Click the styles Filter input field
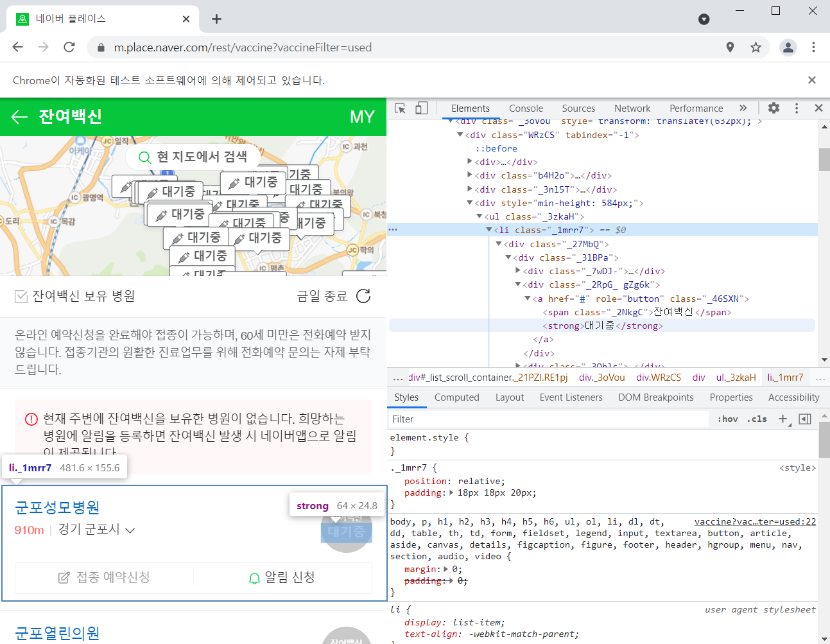The image size is (830, 644). click(548, 419)
